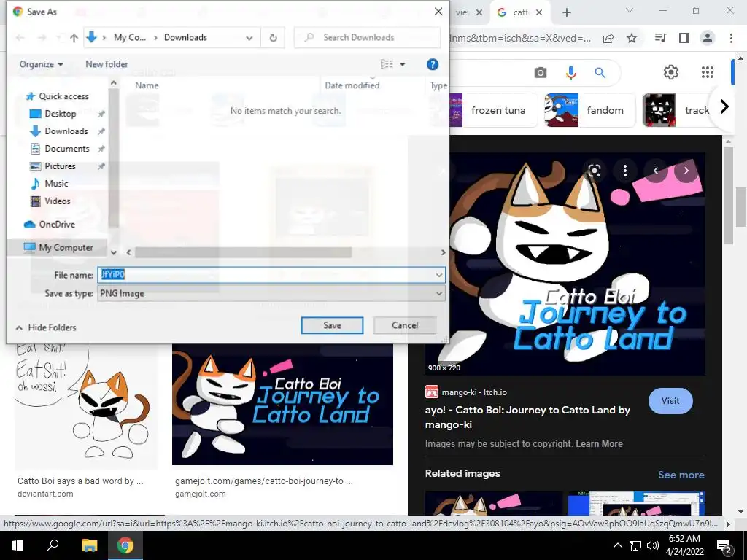Screen dimensions: 747x560
Task: Bookmark this page with the star
Action: [632, 38]
